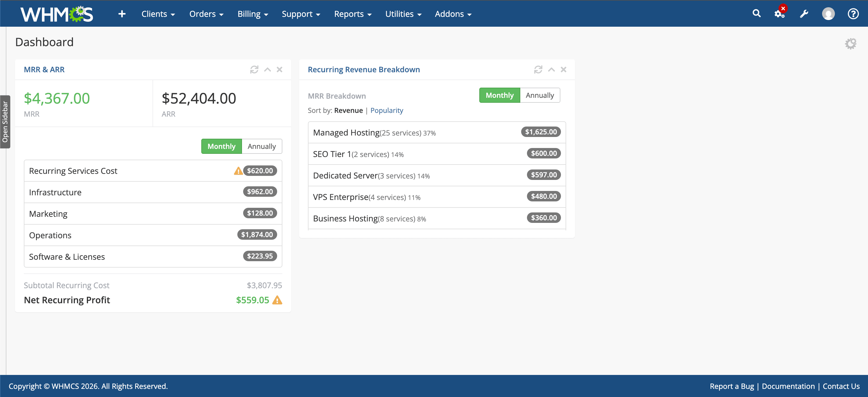Refresh the Recurring Revenue Breakdown widget
This screenshot has height=397, width=868.
pyautogui.click(x=538, y=69)
